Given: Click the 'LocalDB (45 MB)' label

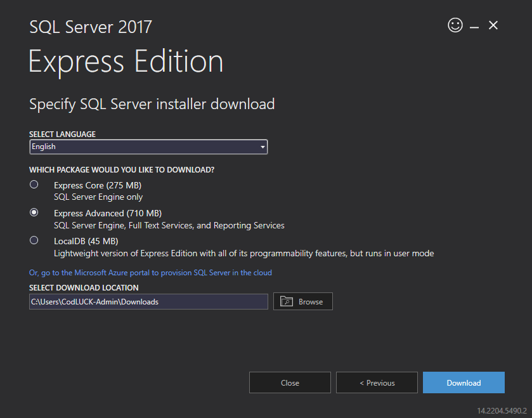Looking at the screenshot, I should pos(86,241).
